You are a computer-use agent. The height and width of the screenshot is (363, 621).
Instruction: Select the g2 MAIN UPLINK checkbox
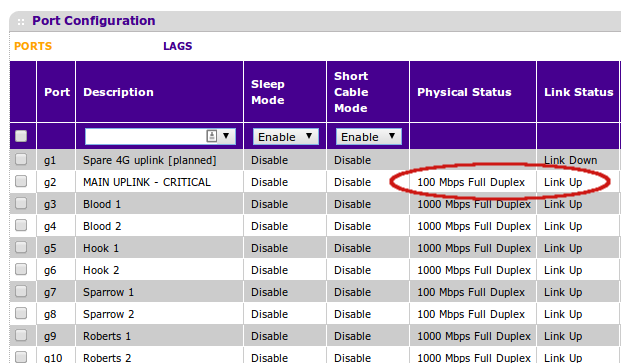coord(21,181)
